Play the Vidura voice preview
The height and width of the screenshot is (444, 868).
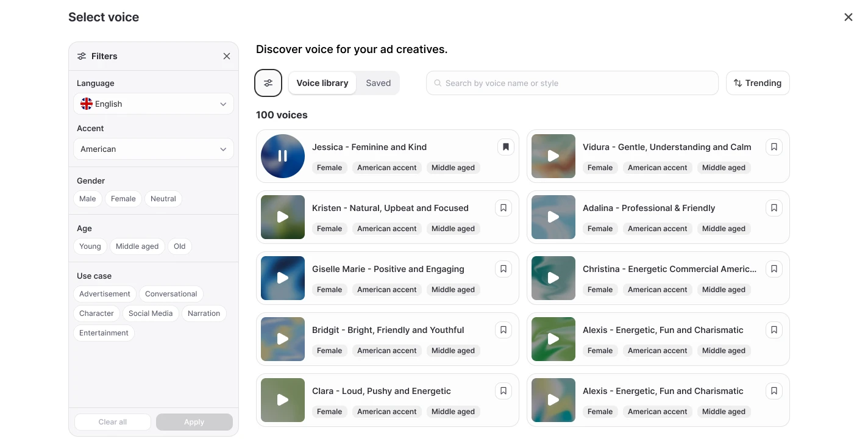[x=553, y=156]
